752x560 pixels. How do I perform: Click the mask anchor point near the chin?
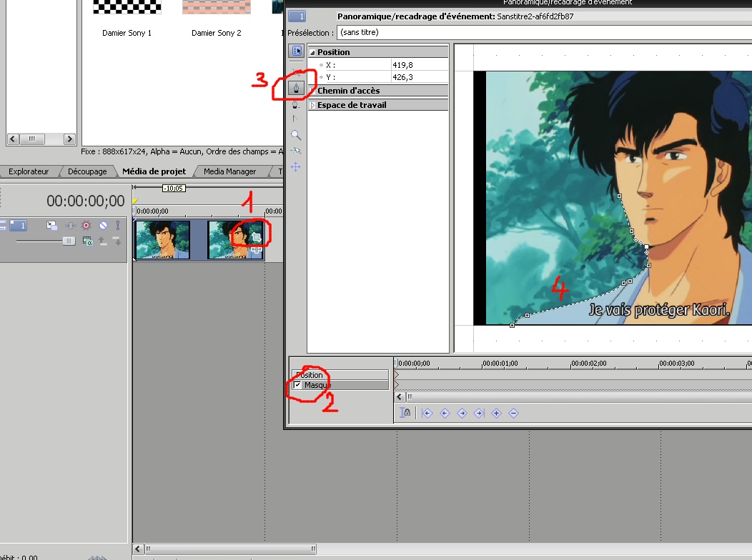tap(646, 247)
